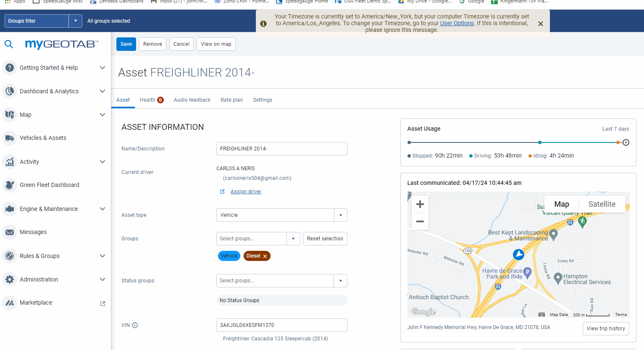Expand Engine & Maintenance chevron

[x=102, y=209]
